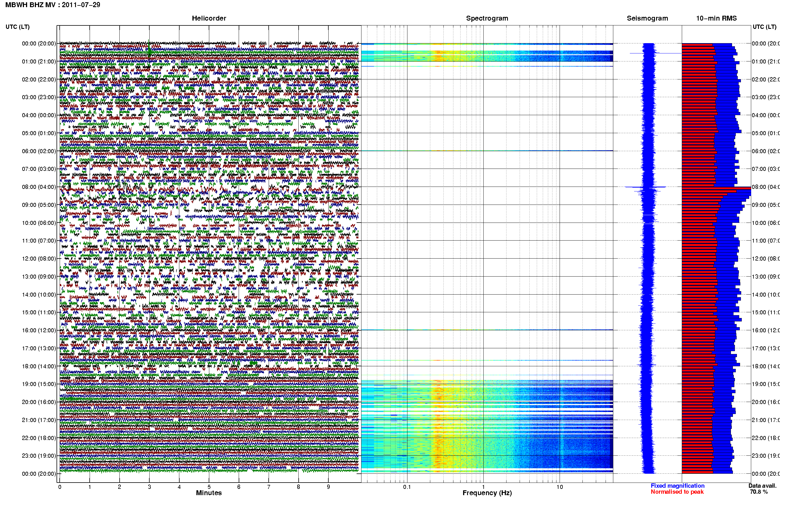Select the "08:00 (04:00)" helicorder time label

[39, 187]
